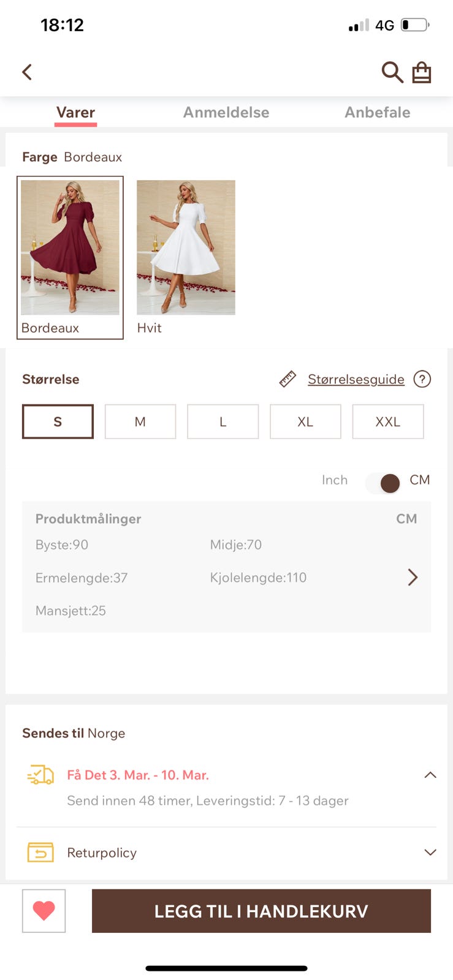Choose size XXL

click(x=388, y=421)
